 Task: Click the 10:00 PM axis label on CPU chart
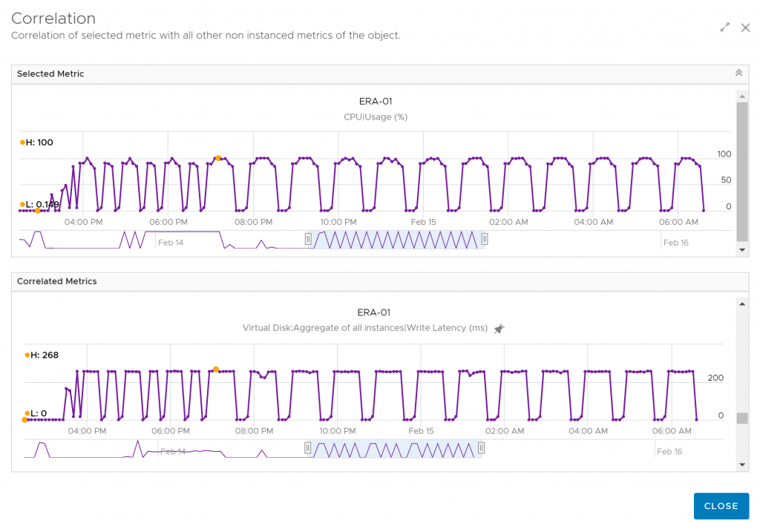[338, 222]
